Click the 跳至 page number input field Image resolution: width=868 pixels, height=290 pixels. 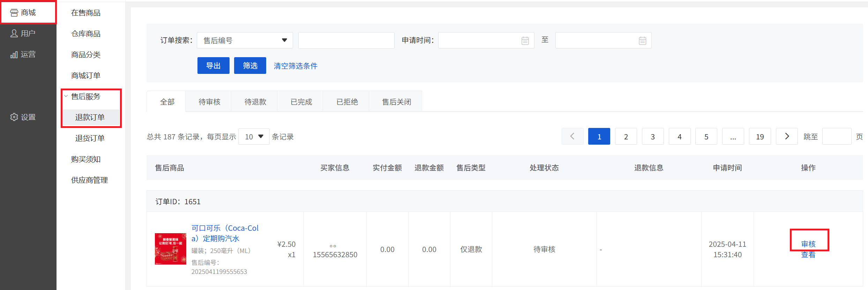click(x=836, y=137)
